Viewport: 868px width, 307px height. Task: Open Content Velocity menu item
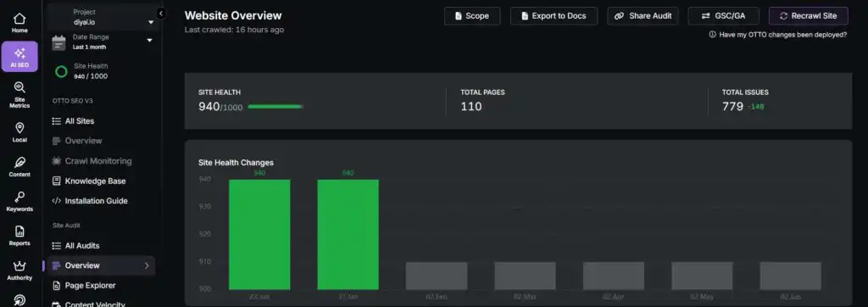tap(88, 304)
